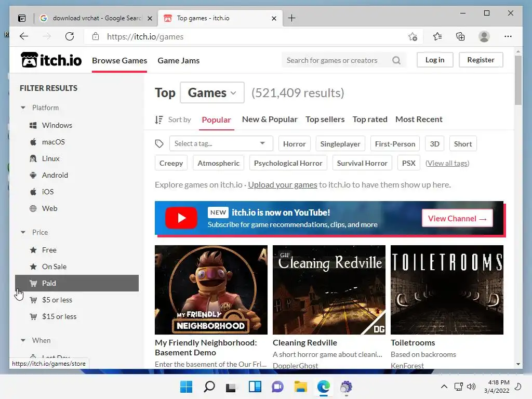Collapse the Price filter section
532x399 pixels.
23,232
